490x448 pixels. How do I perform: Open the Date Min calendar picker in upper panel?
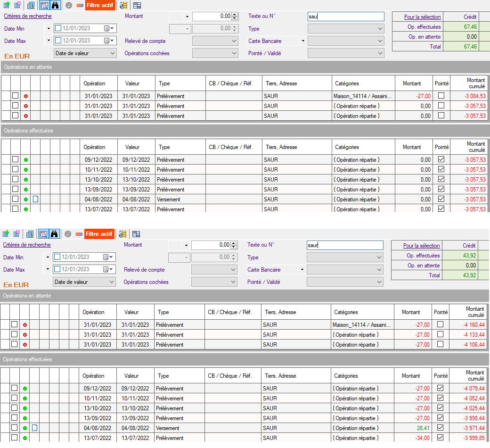(107, 28)
